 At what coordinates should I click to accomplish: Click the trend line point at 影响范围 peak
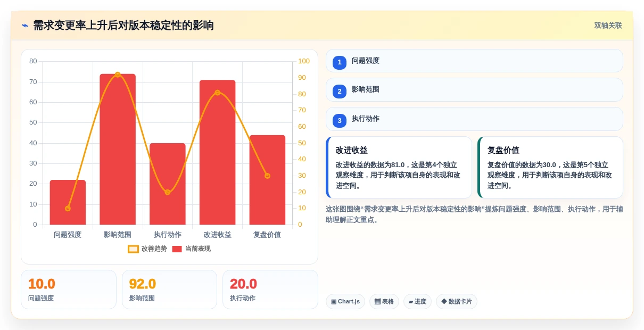(118, 75)
